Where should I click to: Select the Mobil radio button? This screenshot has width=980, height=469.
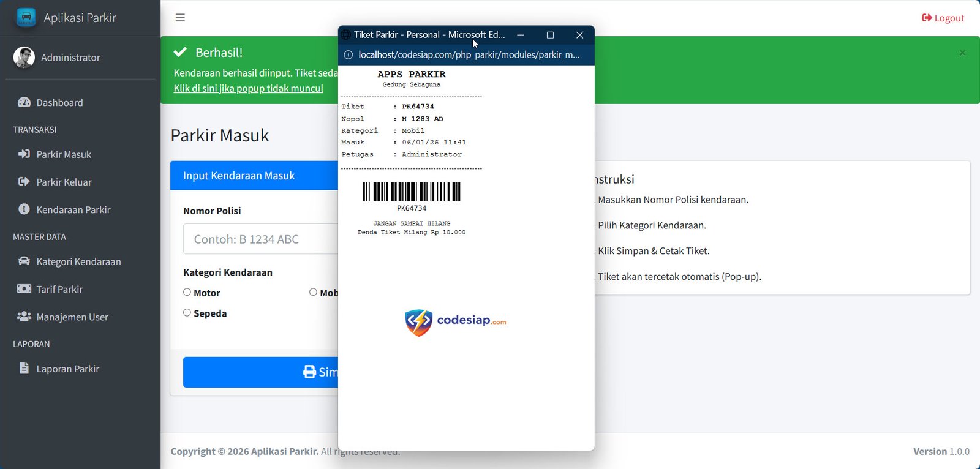[313, 292]
